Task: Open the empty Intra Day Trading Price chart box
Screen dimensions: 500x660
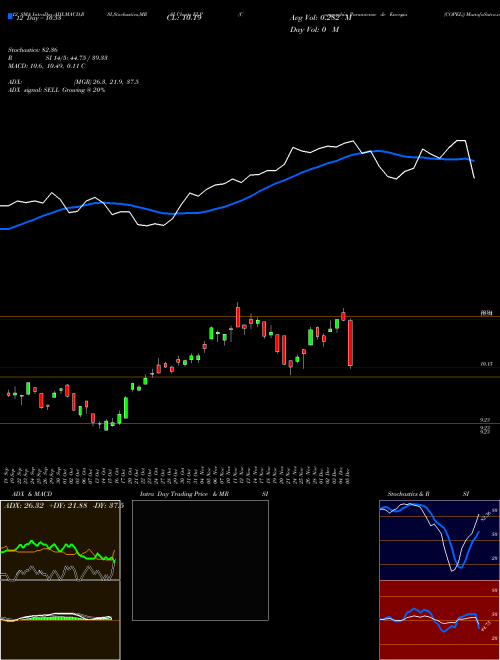Action: point(200,560)
